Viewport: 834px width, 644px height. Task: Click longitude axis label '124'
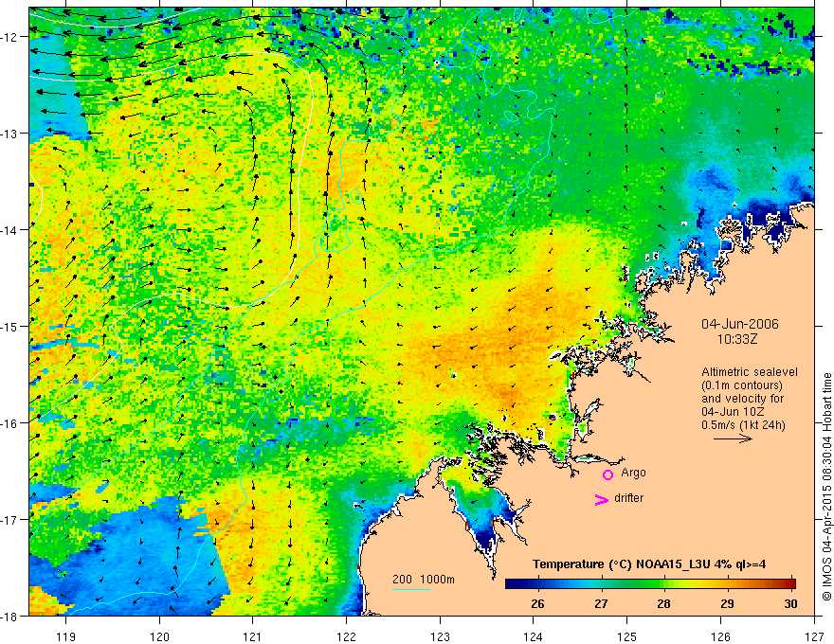point(533,636)
